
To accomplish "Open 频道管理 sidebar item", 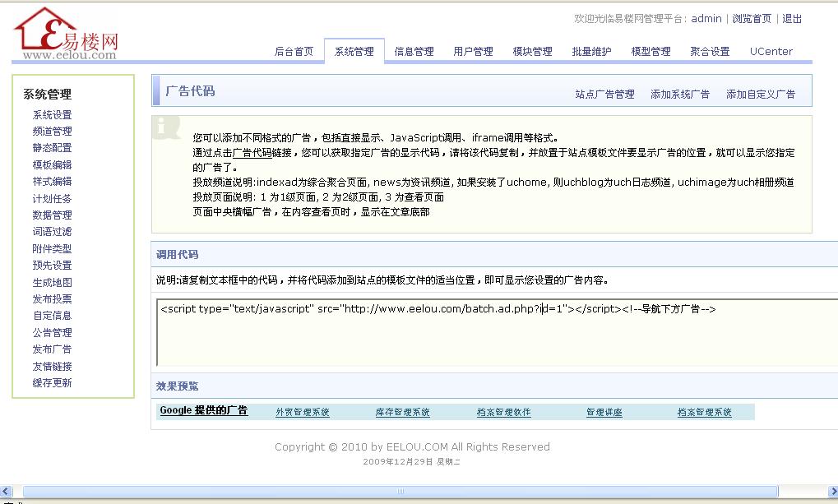I will pyautogui.click(x=52, y=131).
